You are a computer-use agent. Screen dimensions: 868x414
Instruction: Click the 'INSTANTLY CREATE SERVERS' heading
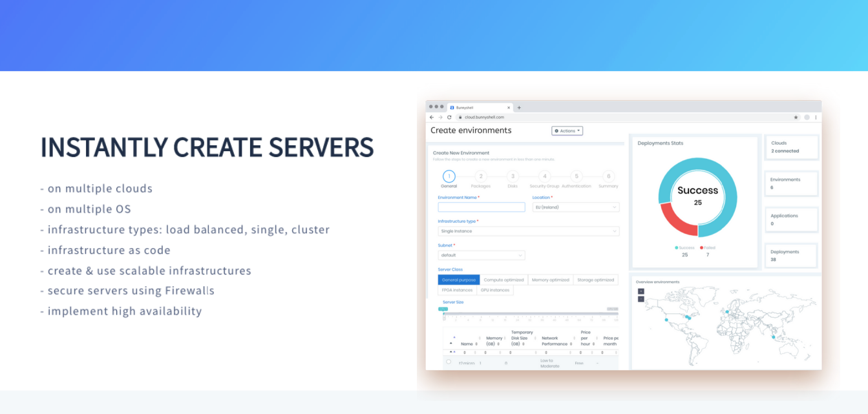tap(207, 147)
